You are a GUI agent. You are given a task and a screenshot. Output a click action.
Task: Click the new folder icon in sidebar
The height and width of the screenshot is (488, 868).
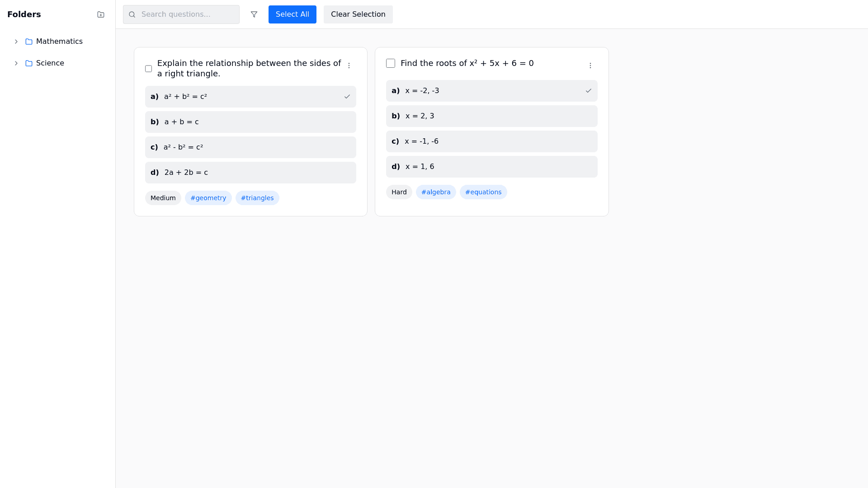(101, 14)
